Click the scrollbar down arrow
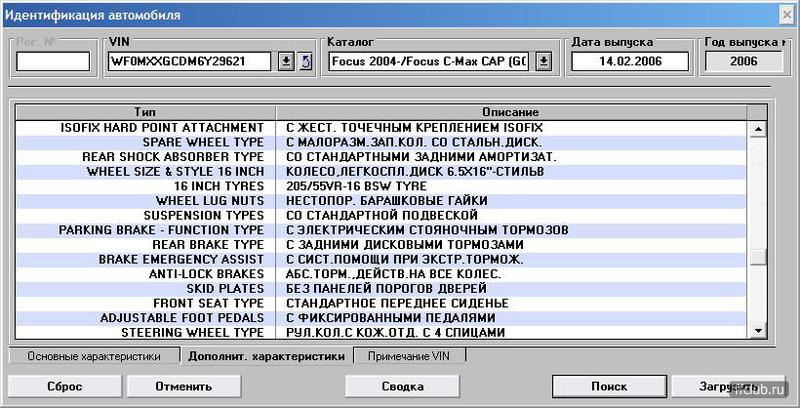 pyautogui.click(x=759, y=330)
